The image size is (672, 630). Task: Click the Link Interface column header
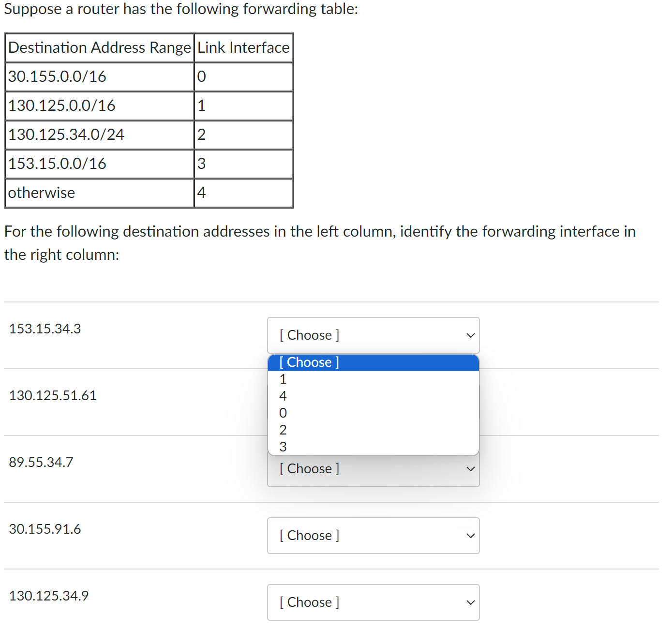point(243,47)
